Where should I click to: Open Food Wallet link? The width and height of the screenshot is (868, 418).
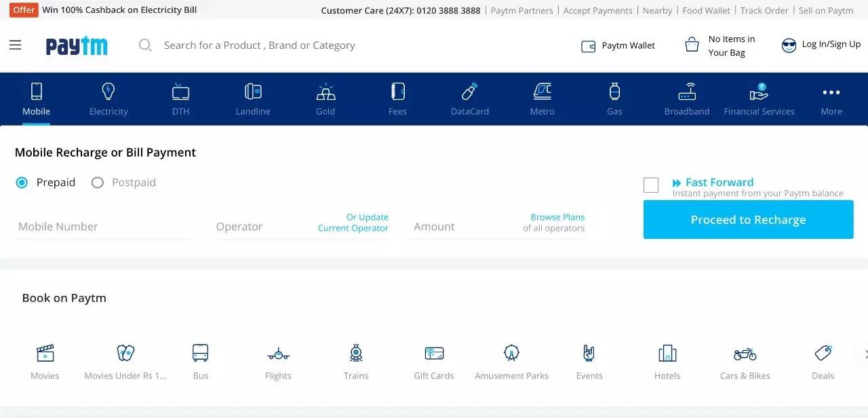point(707,10)
